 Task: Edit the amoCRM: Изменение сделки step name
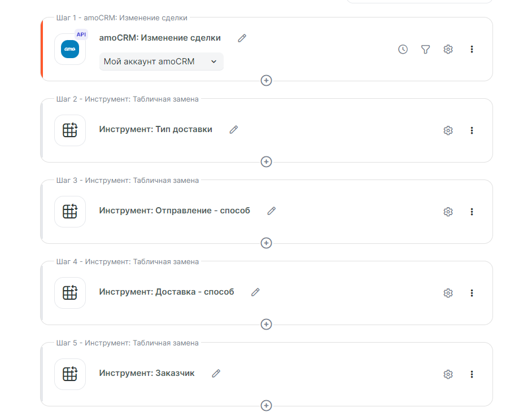(242, 38)
